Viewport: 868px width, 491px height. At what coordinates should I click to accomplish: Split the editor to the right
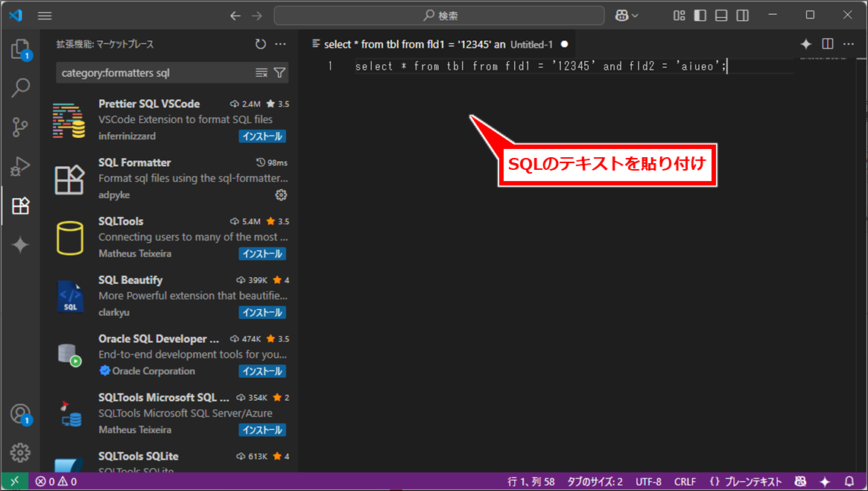coord(828,44)
